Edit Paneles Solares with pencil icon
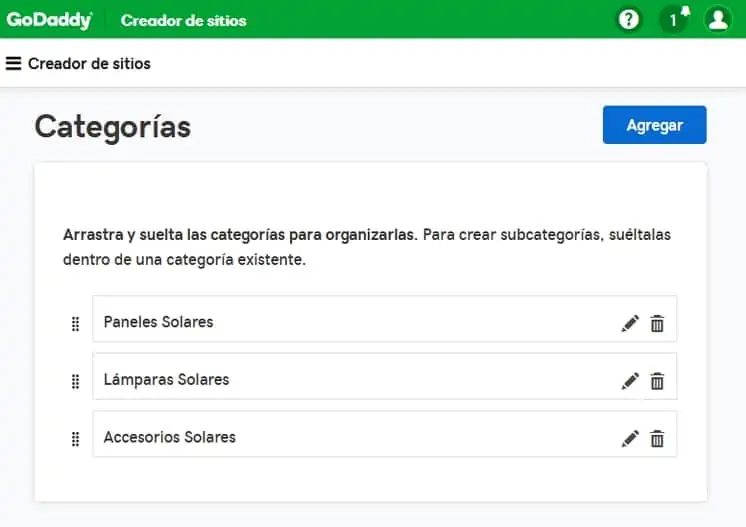The height and width of the screenshot is (527, 746). click(x=630, y=323)
